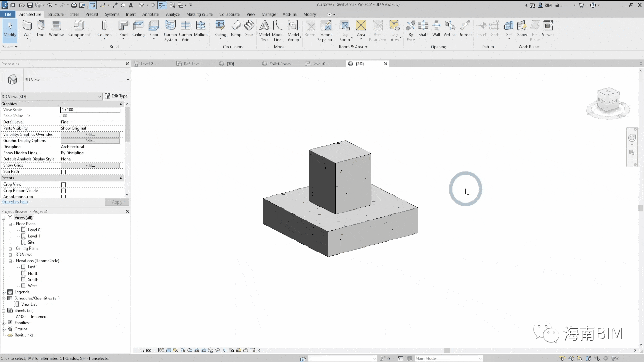Open the Properties type selector dropdown
This screenshot has height=362, width=644.
coord(127,80)
